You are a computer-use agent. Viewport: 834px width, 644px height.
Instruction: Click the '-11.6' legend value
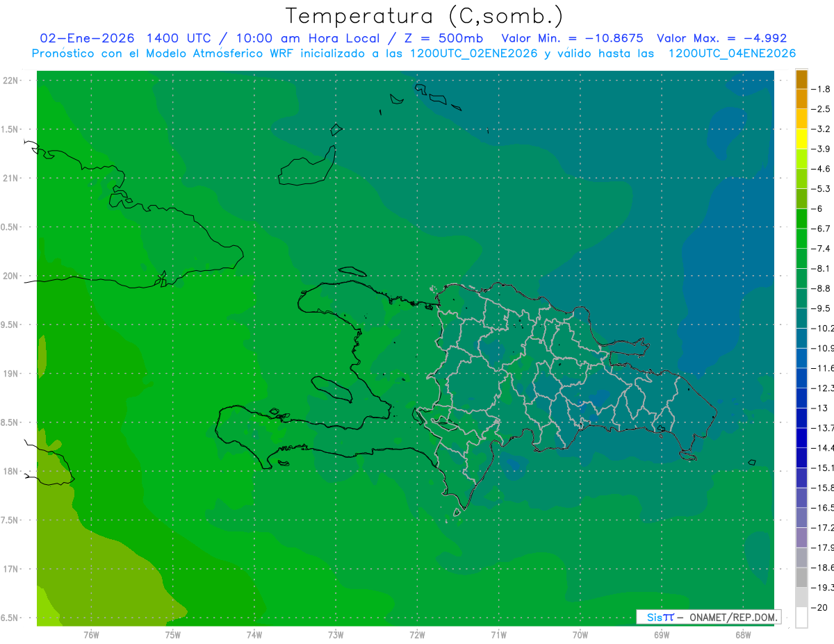[823, 368]
